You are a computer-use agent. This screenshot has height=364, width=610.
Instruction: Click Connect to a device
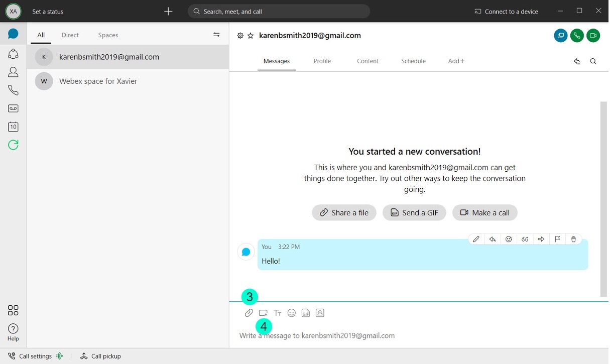coord(506,12)
